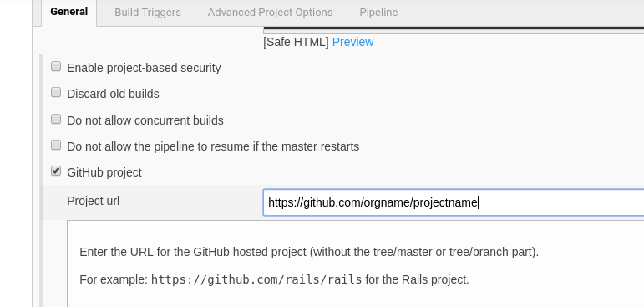
Task: Check the Discard old builds box
Action: coord(56,93)
